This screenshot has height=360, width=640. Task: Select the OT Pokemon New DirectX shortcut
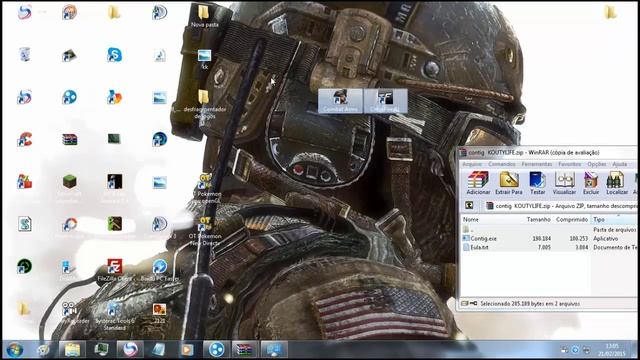pos(205,231)
